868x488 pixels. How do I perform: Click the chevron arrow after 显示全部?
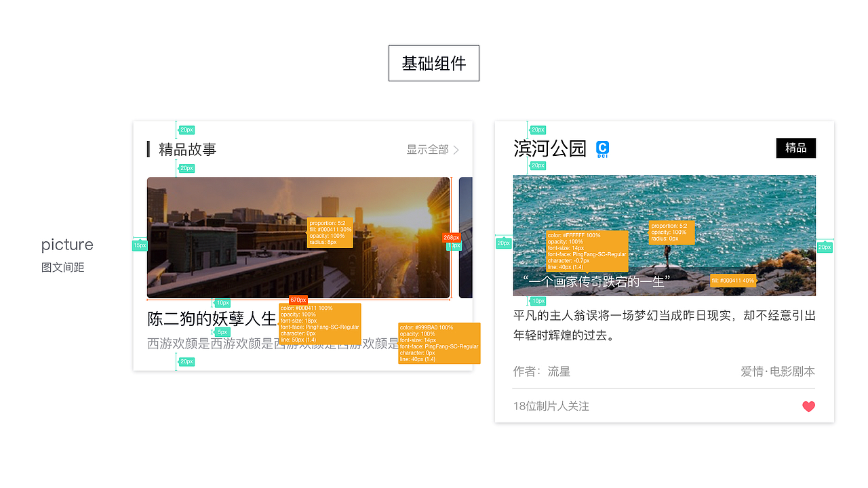click(457, 150)
